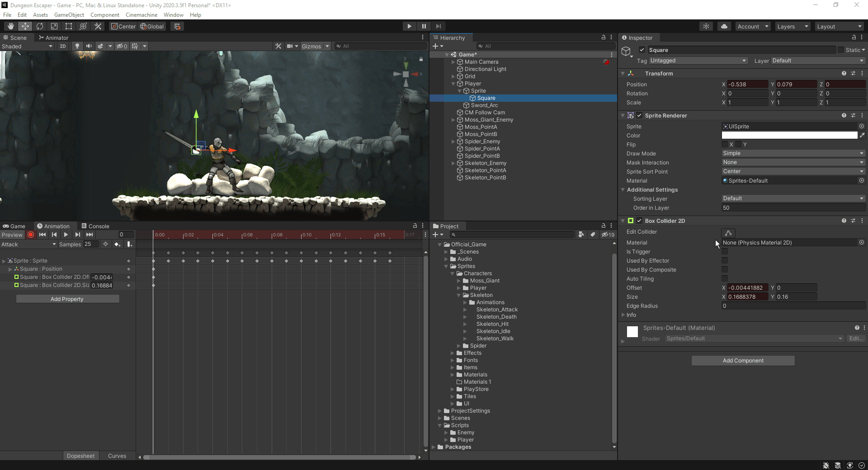Screen dimensions: 868x470
Task: Open Sprite Renderer help icon
Action: tap(844, 115)
